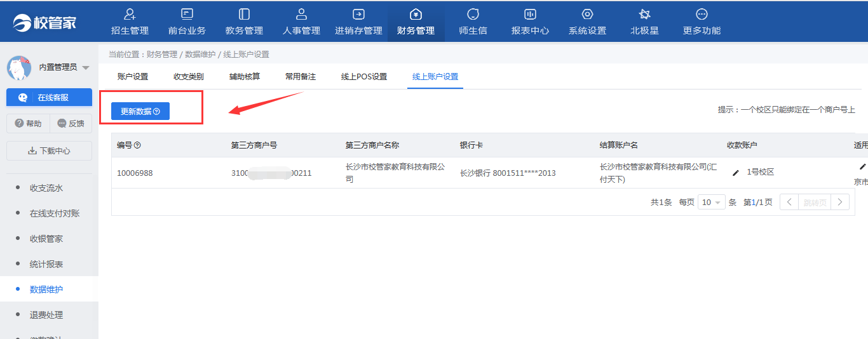Screen dimensions: 868x339
Task: Click 长沙银行 8001511****2013 cell
Action: pyautogui.click(x=508, y=173)
